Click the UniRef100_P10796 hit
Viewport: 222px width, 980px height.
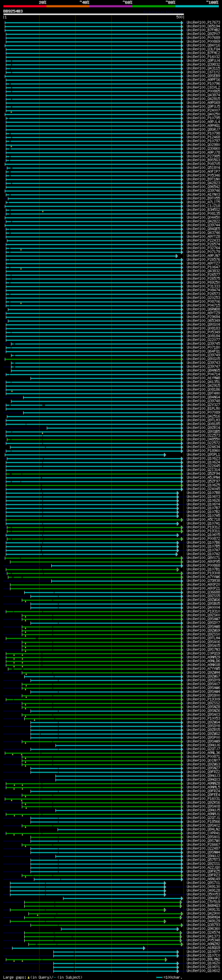(203, 84)
